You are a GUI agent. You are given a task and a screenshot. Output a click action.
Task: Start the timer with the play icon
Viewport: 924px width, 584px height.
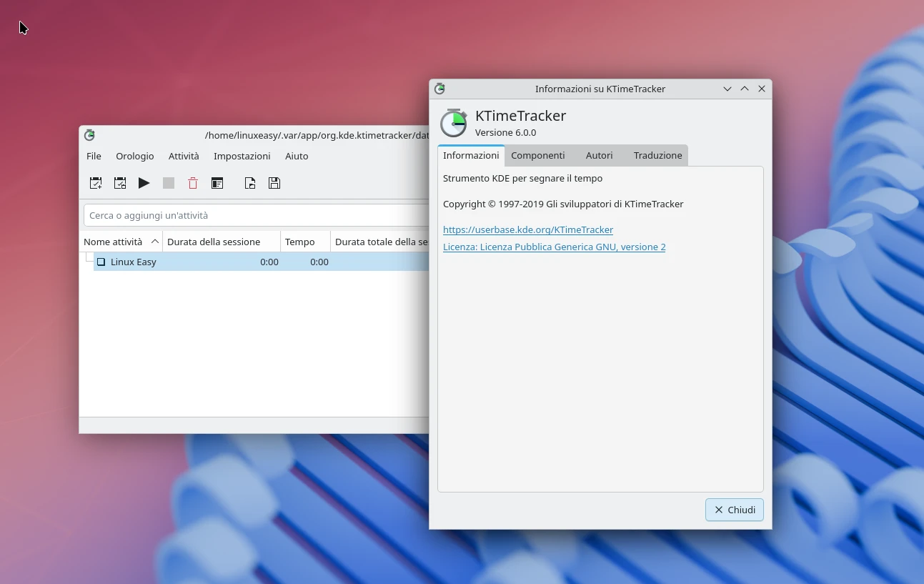[x=144, y=183]
